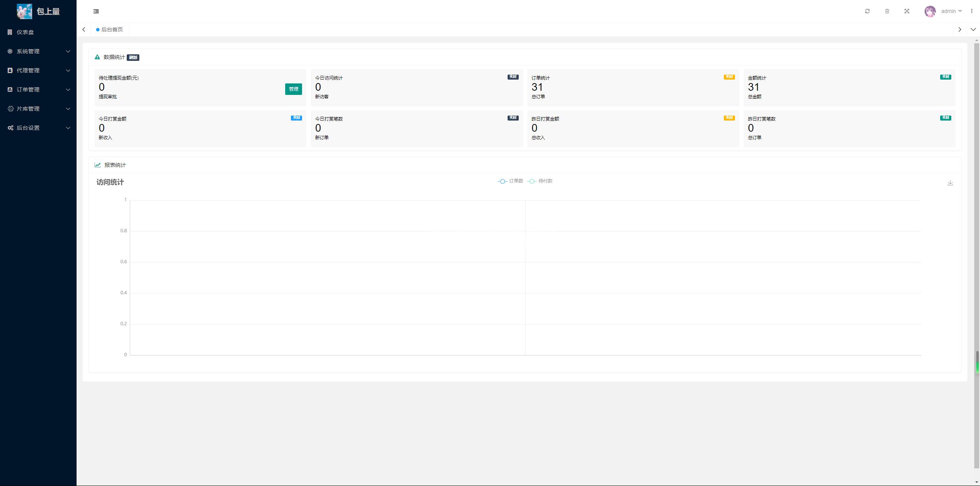Open 仪表盘 in the sidebar

pyautogui.click(x=38, y=32)
